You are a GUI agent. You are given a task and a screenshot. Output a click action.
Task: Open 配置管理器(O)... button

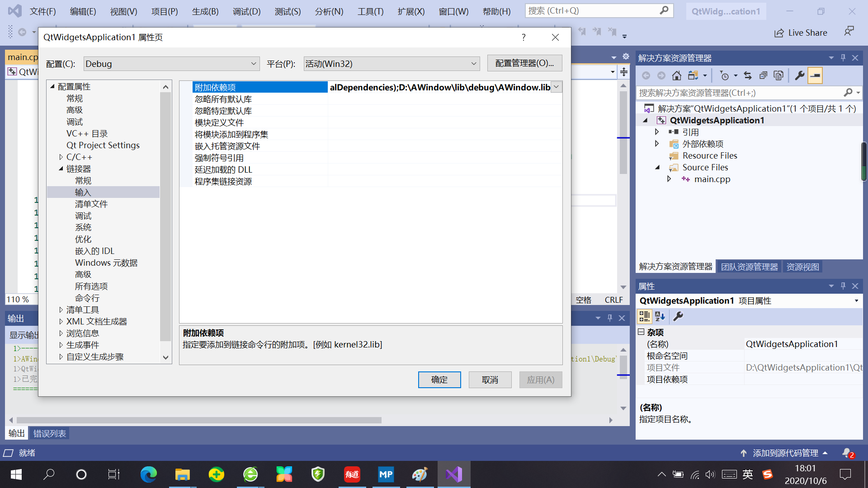coord(524,63)
